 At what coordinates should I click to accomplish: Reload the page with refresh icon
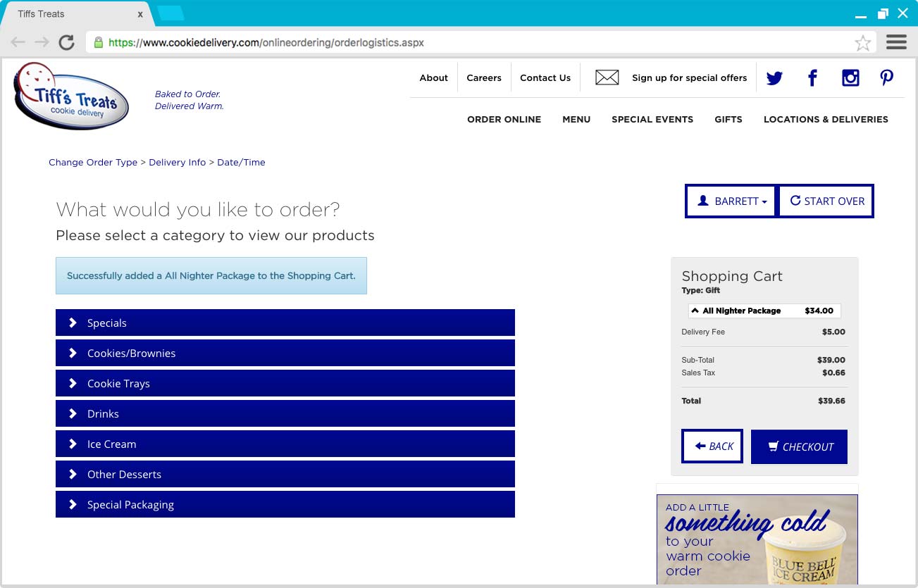[x=66, y=42]
